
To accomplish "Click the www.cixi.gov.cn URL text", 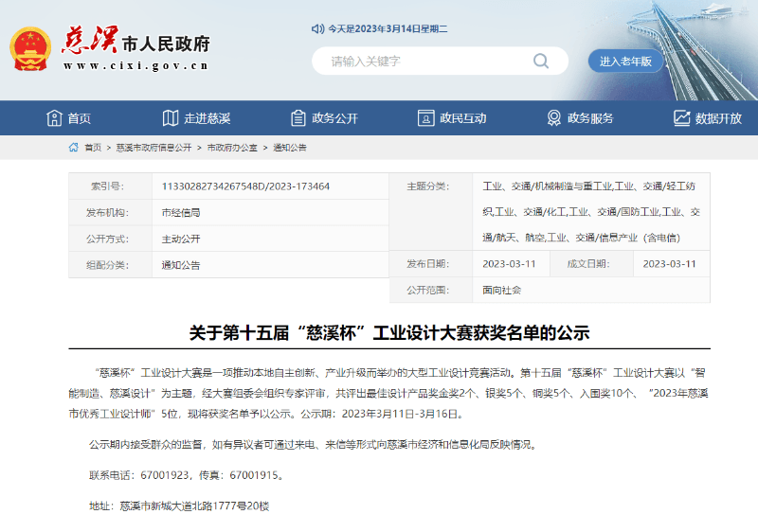I will (x=135, y=65).
